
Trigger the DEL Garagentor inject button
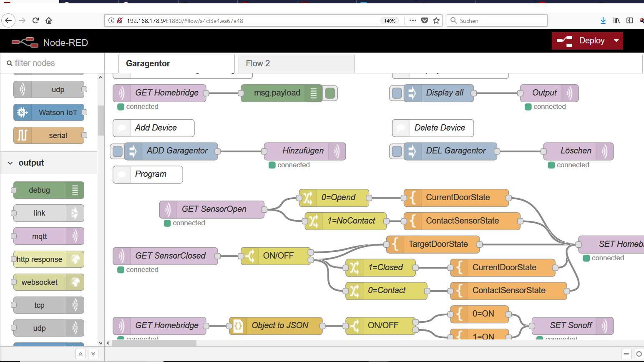[397, 151]
